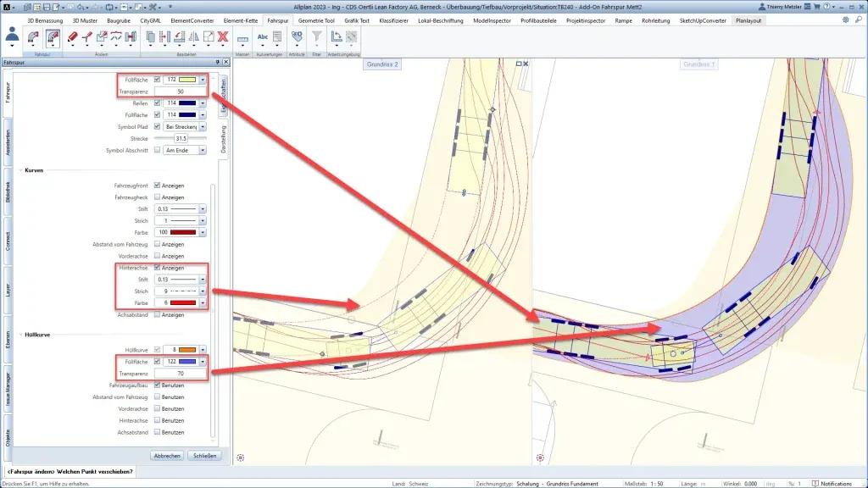Select the Abc text evaluation tool
The width and height of the screenshot is (868, 488).
click(x=263, y=37)
